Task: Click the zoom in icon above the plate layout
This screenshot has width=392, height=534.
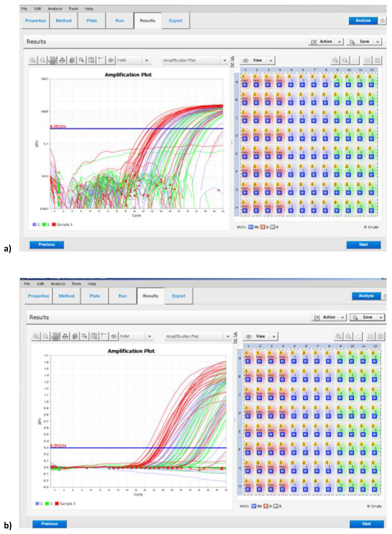Action: (x=336, y=60)
